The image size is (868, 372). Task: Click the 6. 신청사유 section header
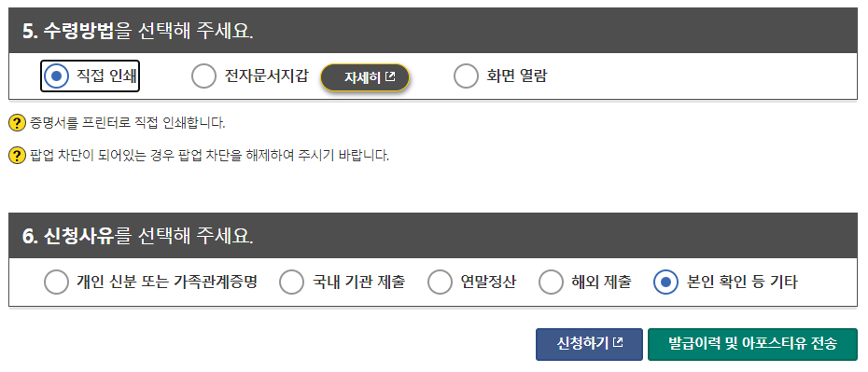[x=433, y=236]
